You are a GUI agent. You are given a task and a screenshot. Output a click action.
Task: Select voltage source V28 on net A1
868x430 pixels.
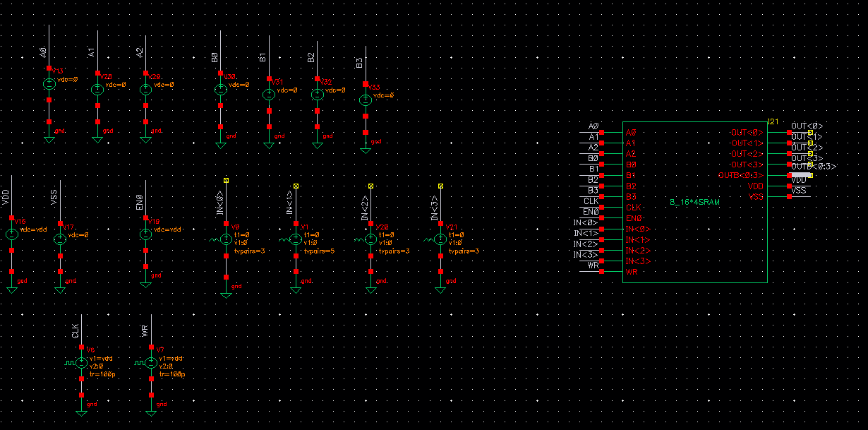click(97, 90)
